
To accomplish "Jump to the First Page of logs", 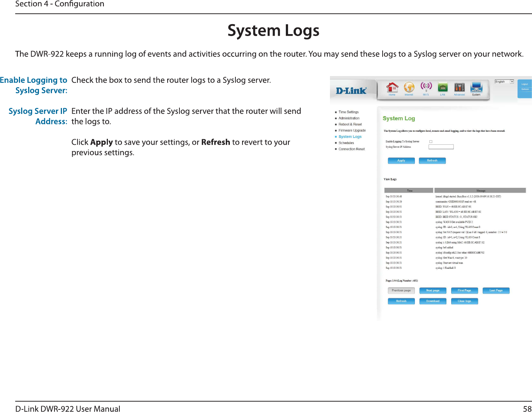I will [x=465, y=291].
